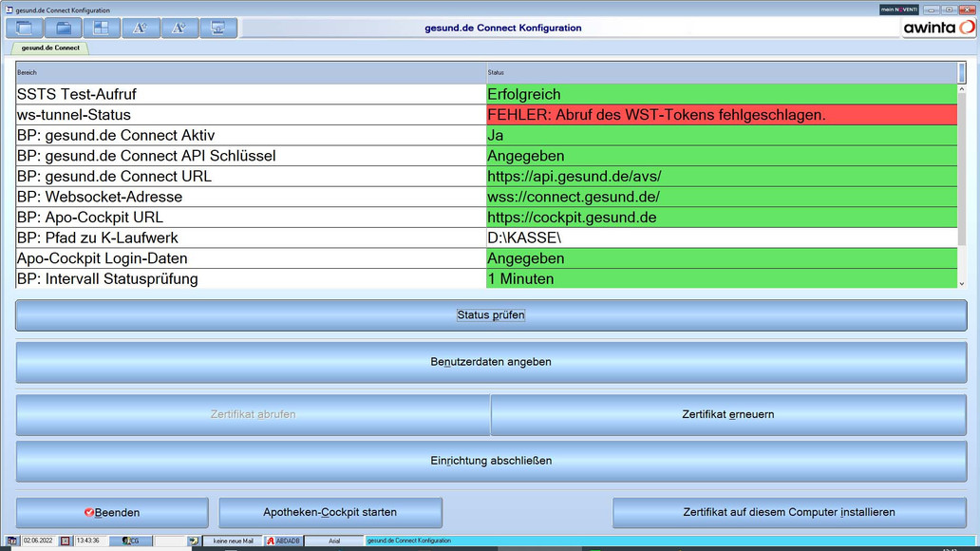Click the first toolbar icon showing stacked windows
Image resolution: width=980 pixels, height=551 pixels.
click(x=25, y=28)
